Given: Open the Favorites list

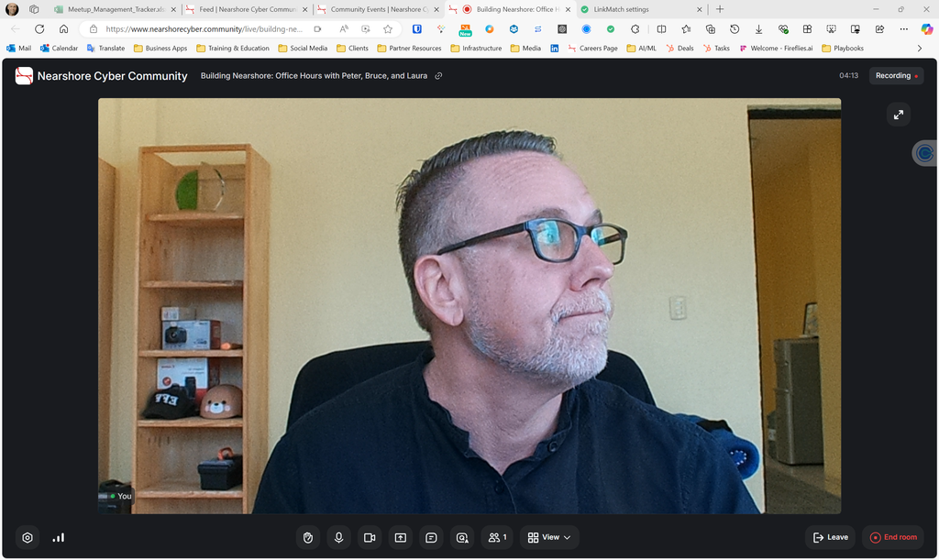Looking at the screenshot, I should (x=686, y=29).
